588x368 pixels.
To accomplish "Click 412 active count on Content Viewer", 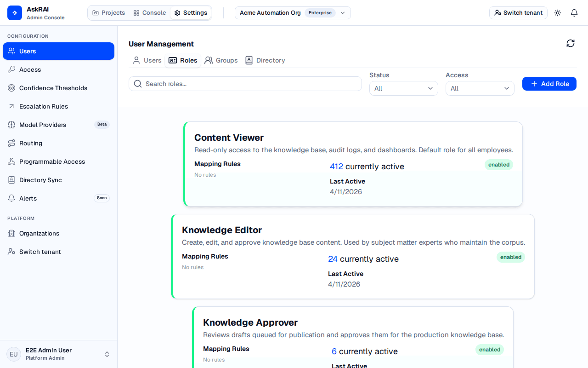I will [x=336, y=167].
